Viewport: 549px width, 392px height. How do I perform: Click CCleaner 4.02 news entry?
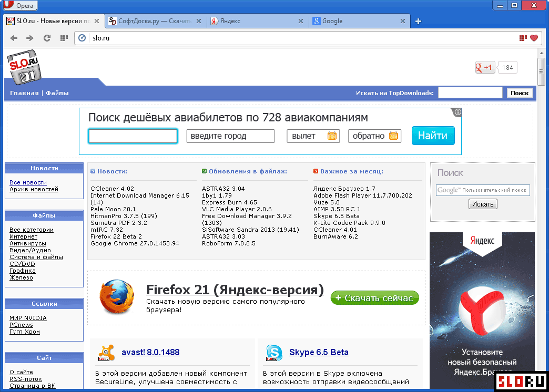pos(112,189)
